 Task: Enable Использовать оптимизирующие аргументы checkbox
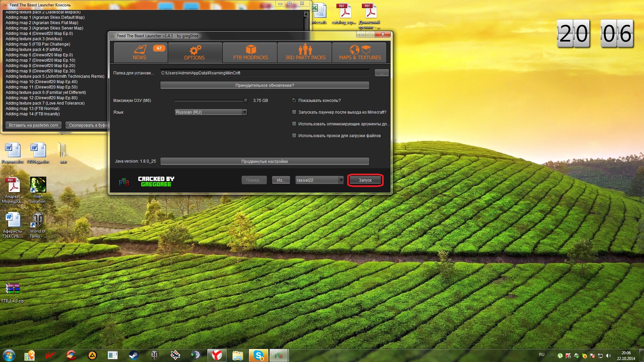pos(294,124)
